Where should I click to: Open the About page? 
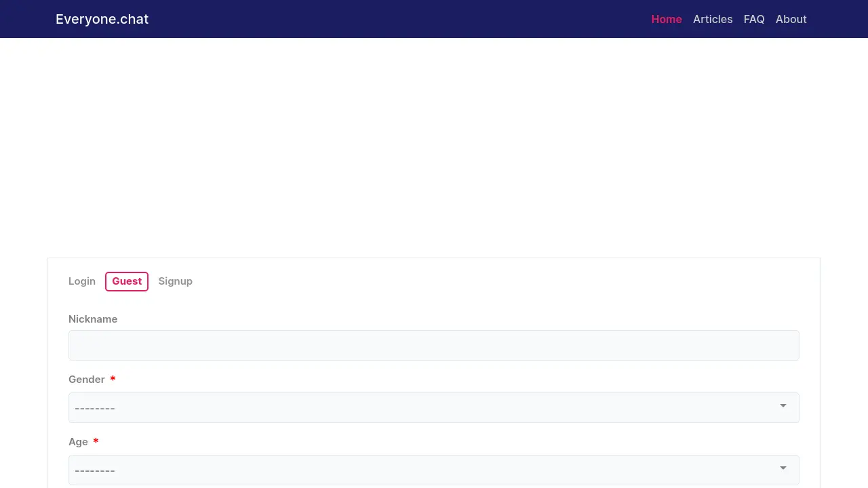[x=791, y=19]
